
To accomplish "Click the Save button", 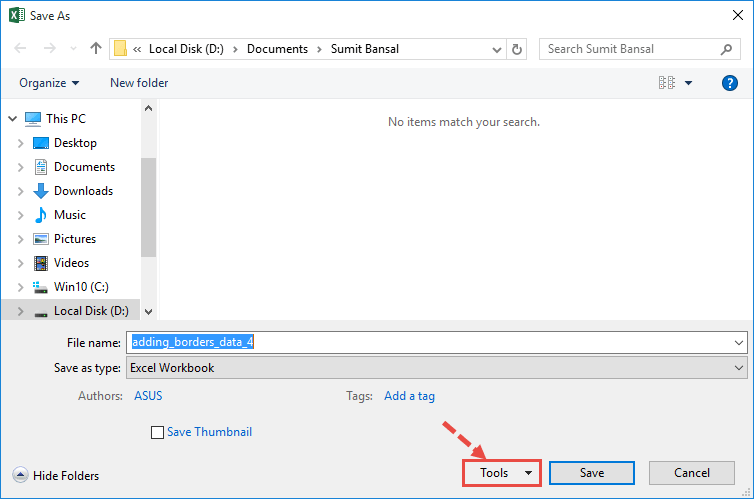I will 592,473.
